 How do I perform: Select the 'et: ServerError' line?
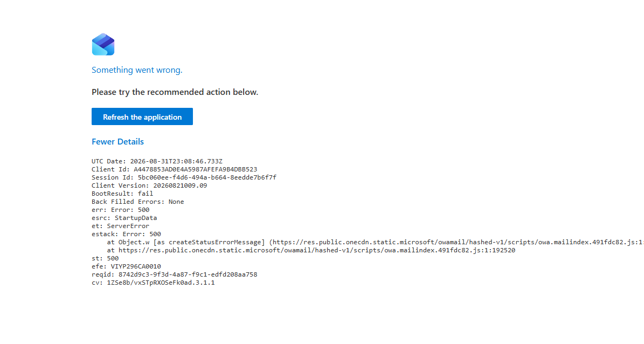click(x=120, y=226)
